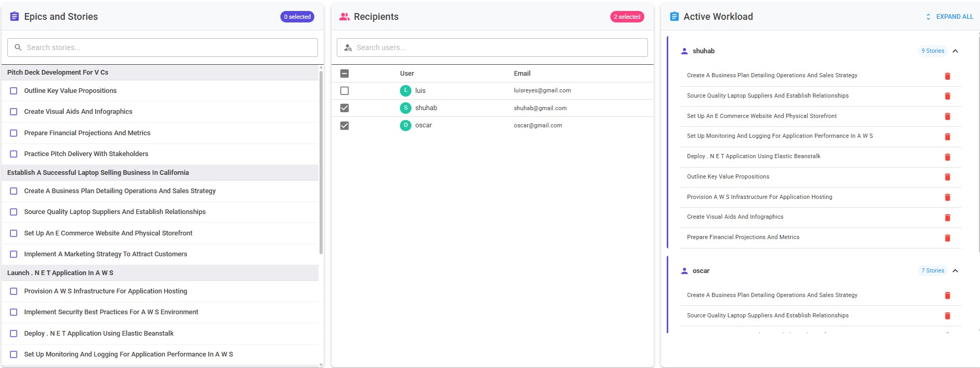This screenshot has height=368, width=980.
Task: Click the User column header
Action: (407, 74)
